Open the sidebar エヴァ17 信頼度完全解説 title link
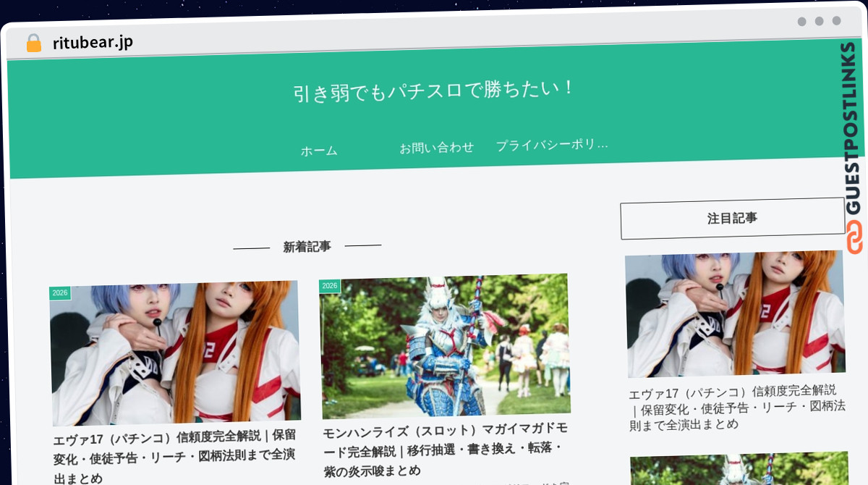Image resolution: width=868 pixels, height=485 pixels. pyautogui.click(x=737, y=408)
